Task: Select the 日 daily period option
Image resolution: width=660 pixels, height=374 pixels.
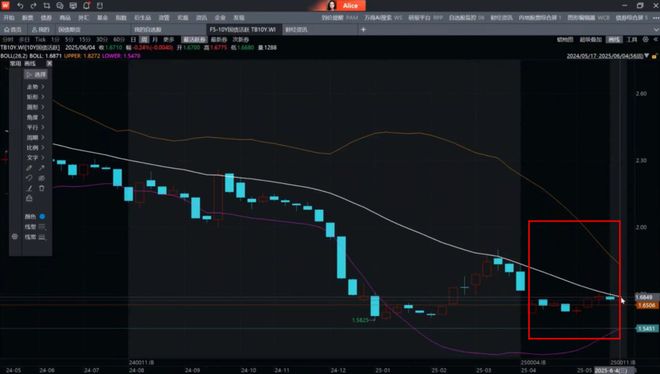Action: point(133,40)
